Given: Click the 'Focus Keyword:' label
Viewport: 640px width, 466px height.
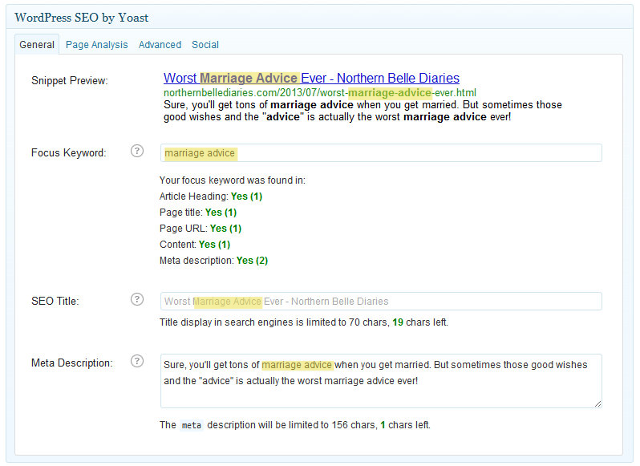Looking at the screenshot, I should (x=69, y=153).
